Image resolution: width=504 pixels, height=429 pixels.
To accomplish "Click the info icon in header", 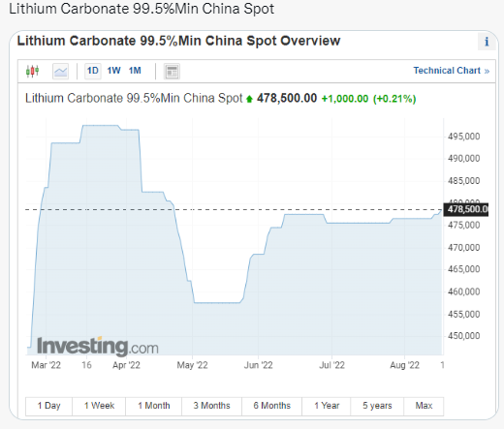I will 487,42.
